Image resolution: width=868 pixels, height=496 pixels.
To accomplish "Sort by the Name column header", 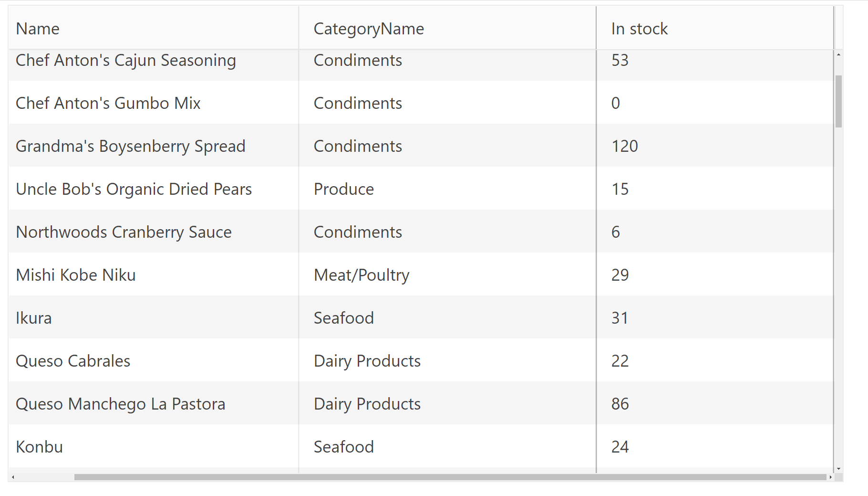I will point(38,29).
